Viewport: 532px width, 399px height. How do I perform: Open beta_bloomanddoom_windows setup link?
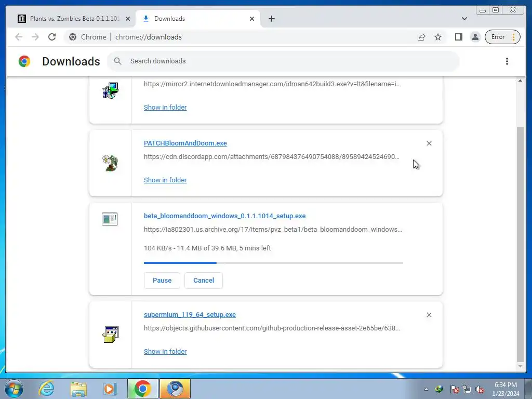coord(224,216)
